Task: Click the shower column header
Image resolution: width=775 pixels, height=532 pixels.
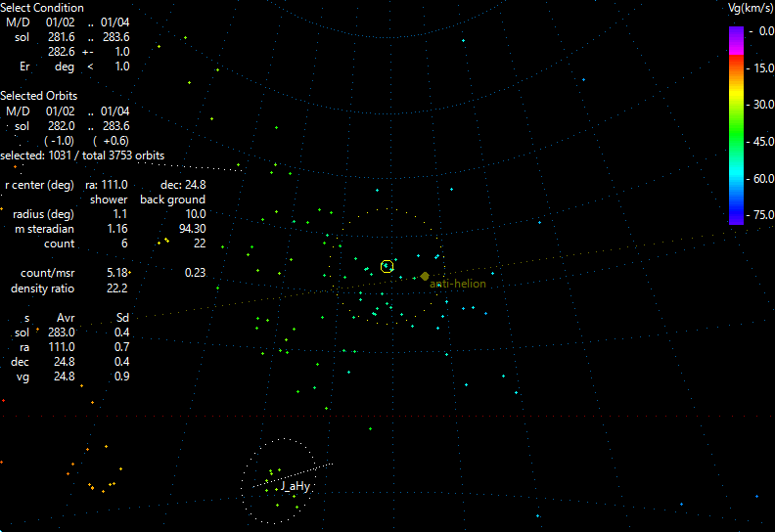Action: pyautogui.click(x=109, y=199)
